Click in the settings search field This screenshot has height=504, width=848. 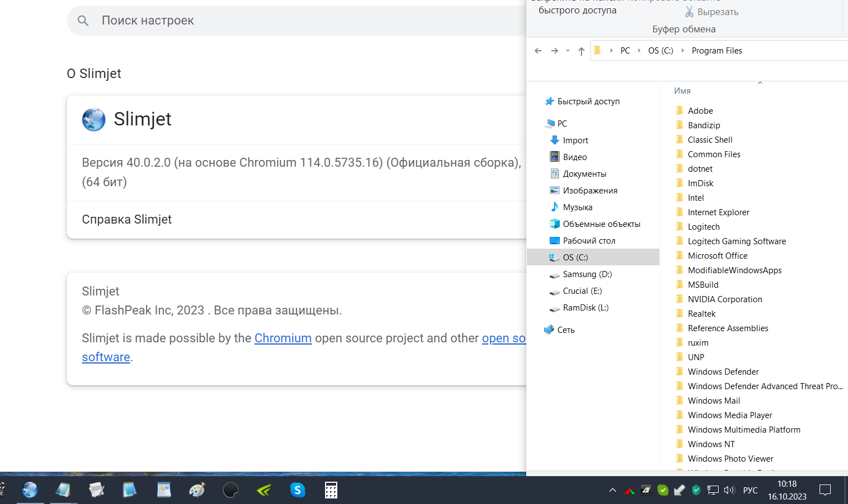[x=297, y=21]
